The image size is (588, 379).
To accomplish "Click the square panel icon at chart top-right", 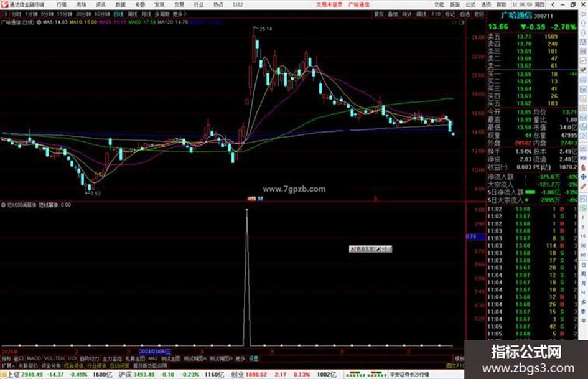I will [462, 22].
